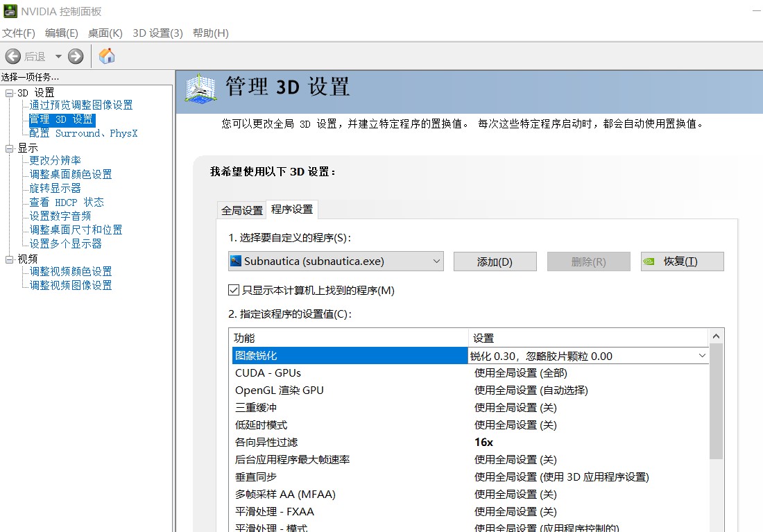The image size is (763, 532).
Task: Click the Forward arrow icon
Action: [76, 56]
